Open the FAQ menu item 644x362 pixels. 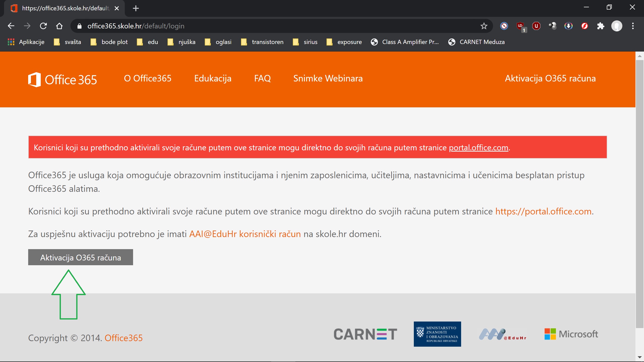click(262, 78)
